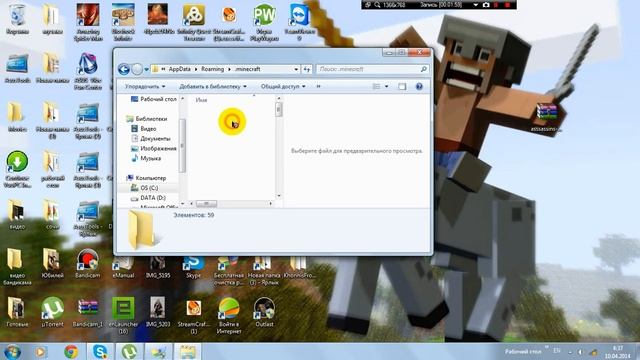Select the OS (C:) drive
Viewport: 640px width, 360px height.
(144, 188)
